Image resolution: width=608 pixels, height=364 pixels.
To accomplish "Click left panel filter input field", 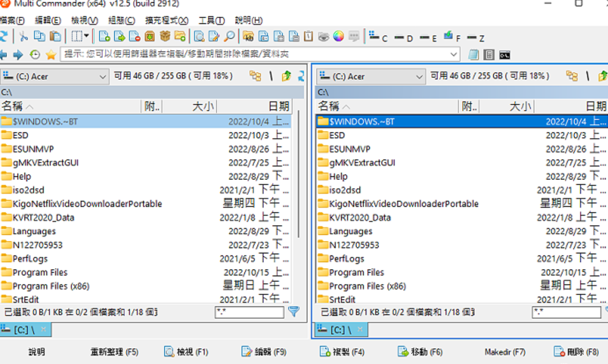I will click(249, 312).
